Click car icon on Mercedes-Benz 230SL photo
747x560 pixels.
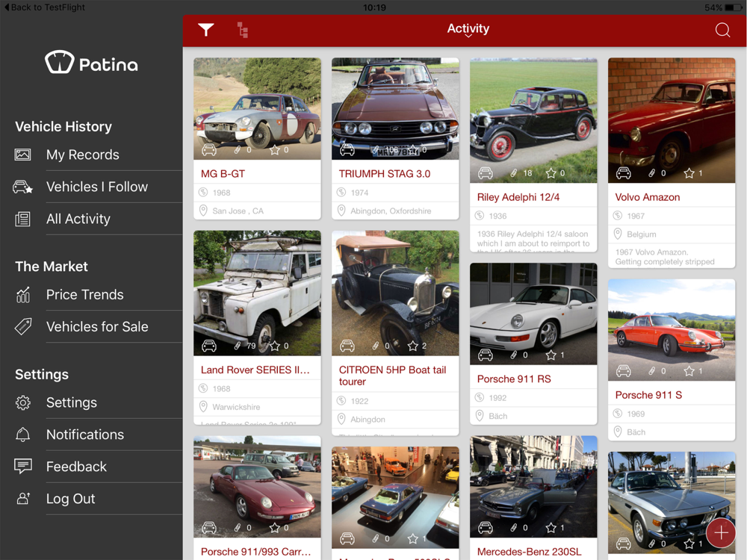coord(486,528)
